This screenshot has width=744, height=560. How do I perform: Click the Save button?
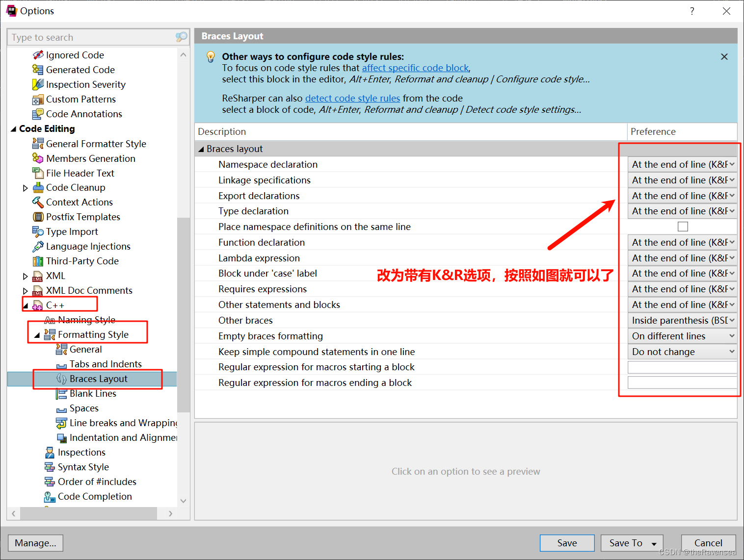567,543
